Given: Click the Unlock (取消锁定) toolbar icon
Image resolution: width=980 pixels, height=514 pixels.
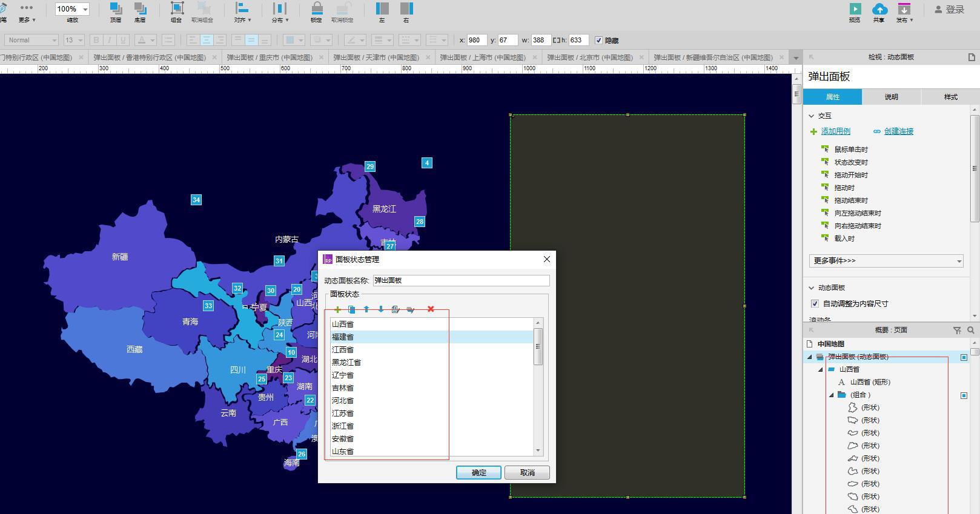Looking at the screenshot, I should click(343, 8).
